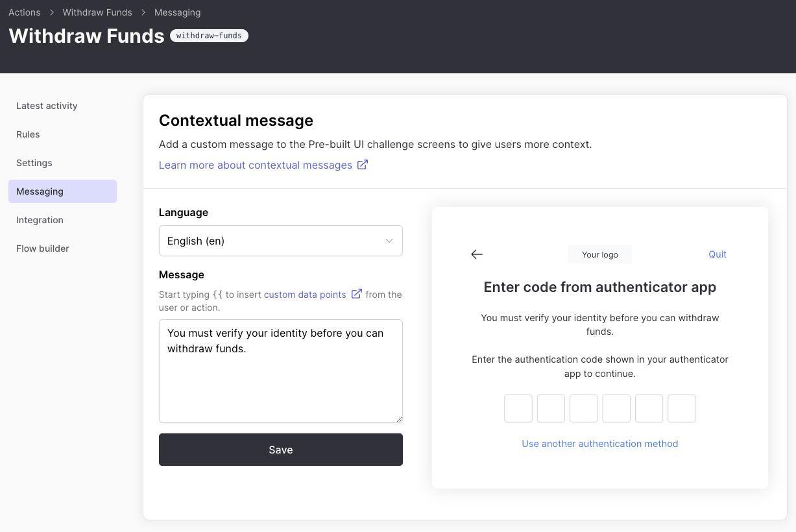Screen dimensions: 796x532
Task: Go to Rules section
Action: tap(28, 134)
